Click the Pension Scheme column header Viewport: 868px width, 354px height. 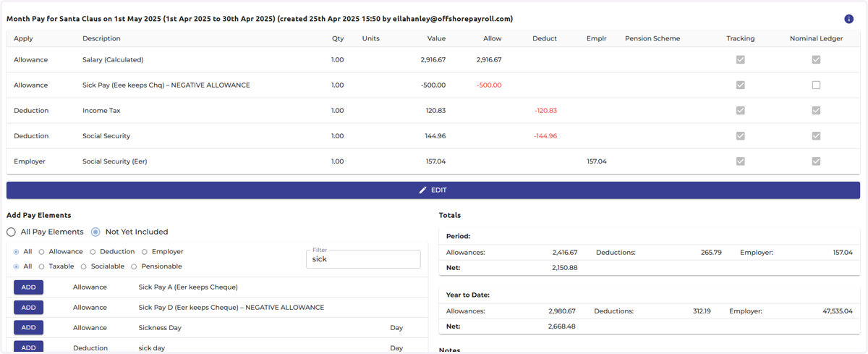(652, 38)
